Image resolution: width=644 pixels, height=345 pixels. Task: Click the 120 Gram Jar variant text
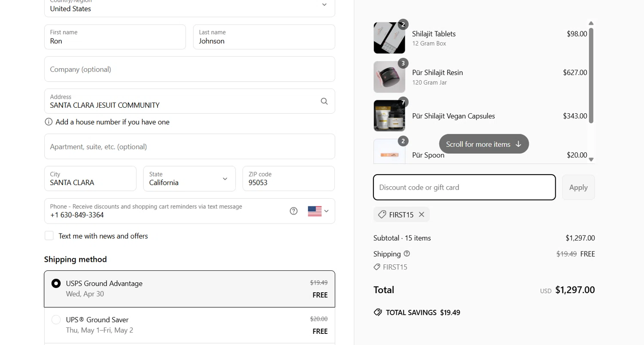429,82
